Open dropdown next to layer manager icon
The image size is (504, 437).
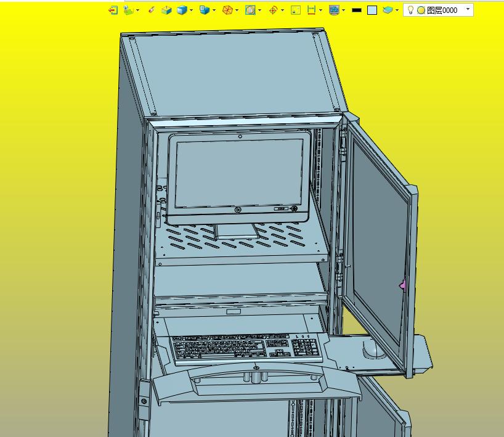[397, 10]
